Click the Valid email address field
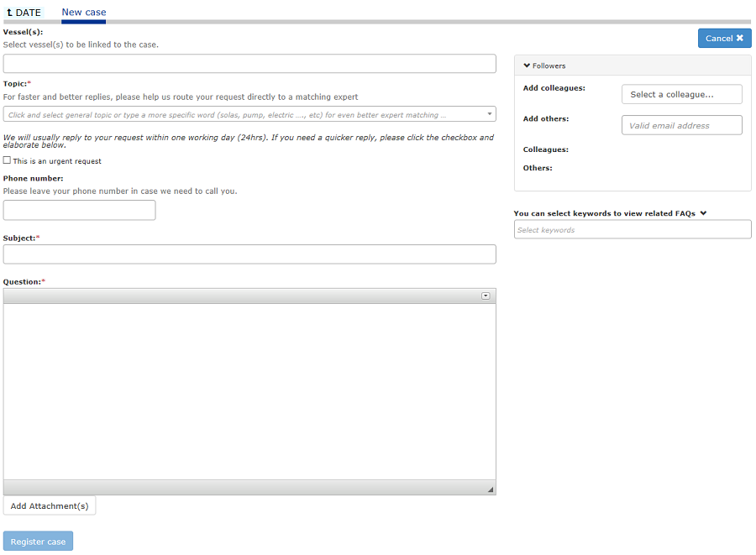The width and height of the screenshot is (756, 555). coord(681,125)
